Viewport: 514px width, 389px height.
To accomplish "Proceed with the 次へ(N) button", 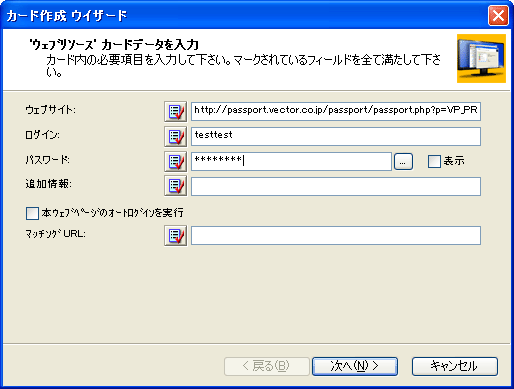I will tap(355, 366).
